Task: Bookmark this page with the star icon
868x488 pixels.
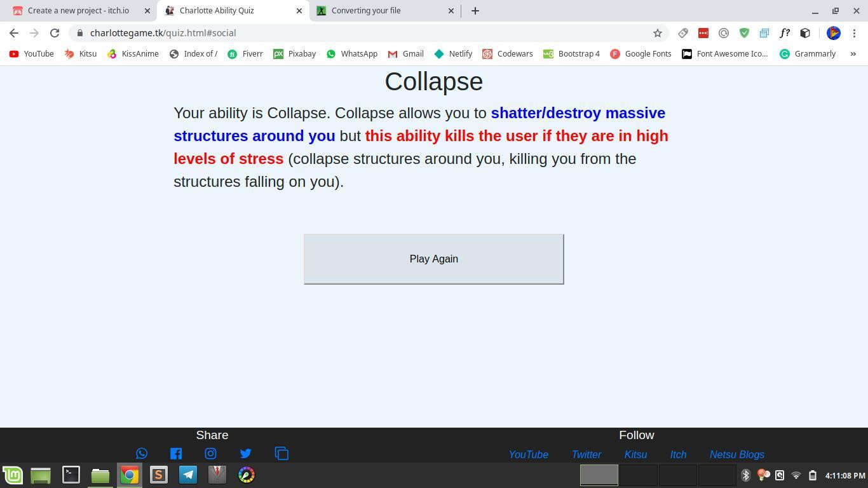Action: coord(658,33)
